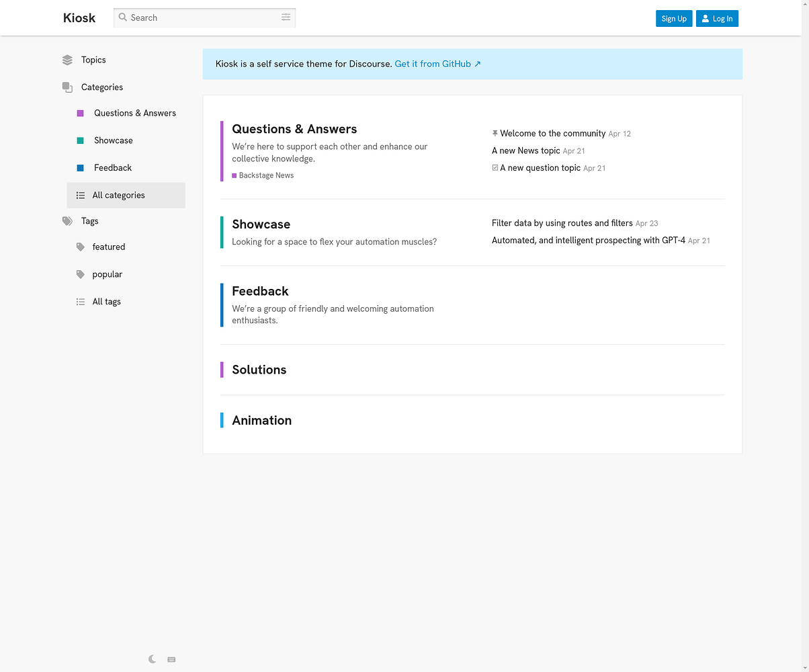Open the Animation category heading
The width and height of the screenshot is (809, 672).
(261, 420)
